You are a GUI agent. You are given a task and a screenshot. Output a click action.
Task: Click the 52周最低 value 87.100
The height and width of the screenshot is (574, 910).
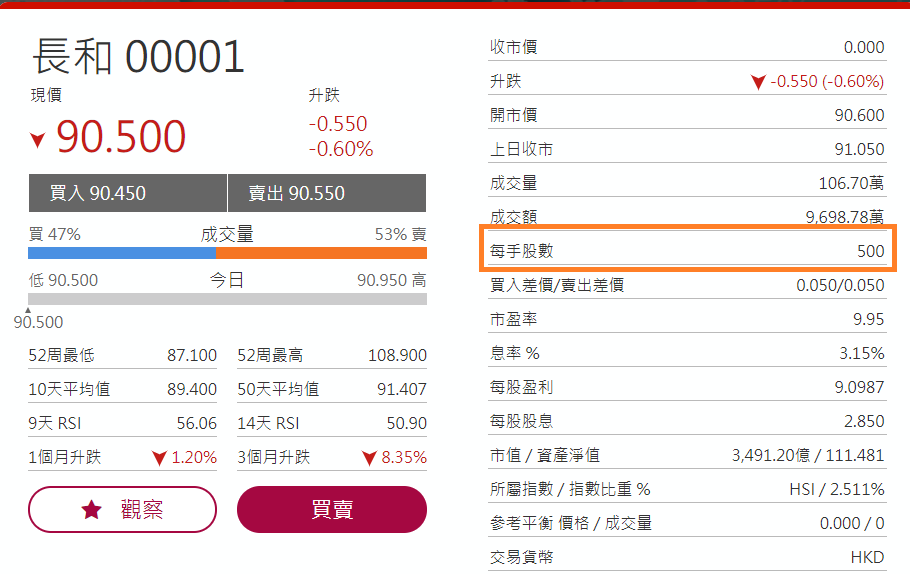[192, 355]
